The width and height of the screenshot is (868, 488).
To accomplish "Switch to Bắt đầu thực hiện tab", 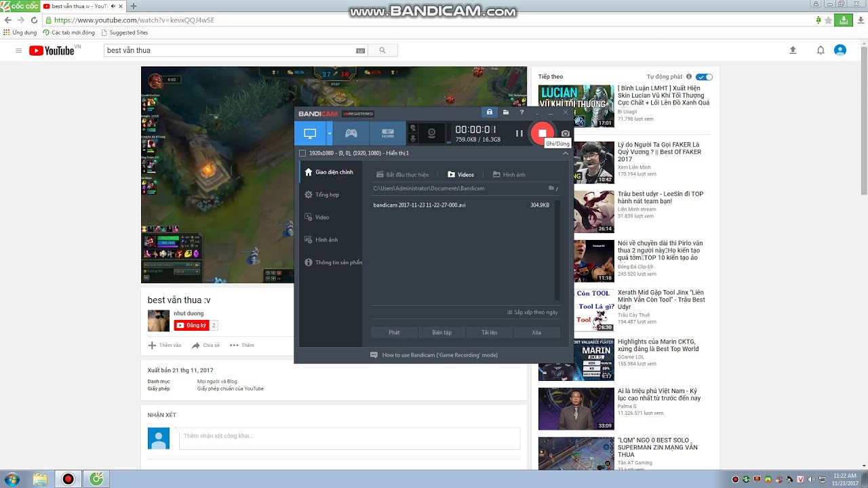I will click(x=403, y=175).
